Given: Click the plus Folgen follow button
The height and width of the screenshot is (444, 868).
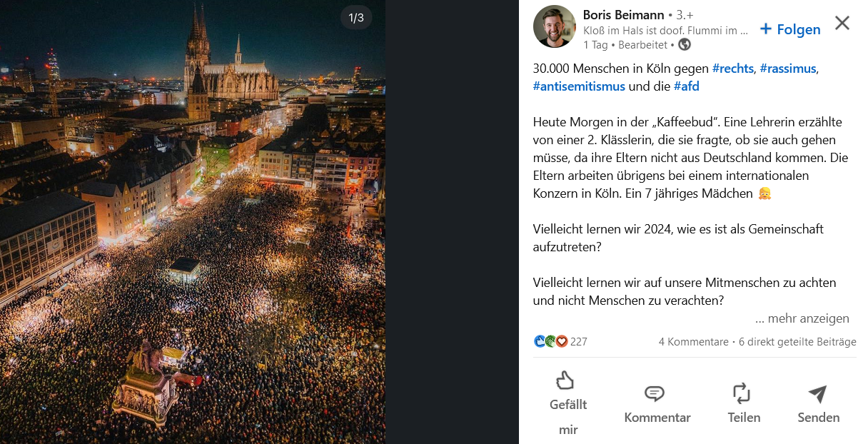Looking at the screenshot, I should [x=790, y=29].
